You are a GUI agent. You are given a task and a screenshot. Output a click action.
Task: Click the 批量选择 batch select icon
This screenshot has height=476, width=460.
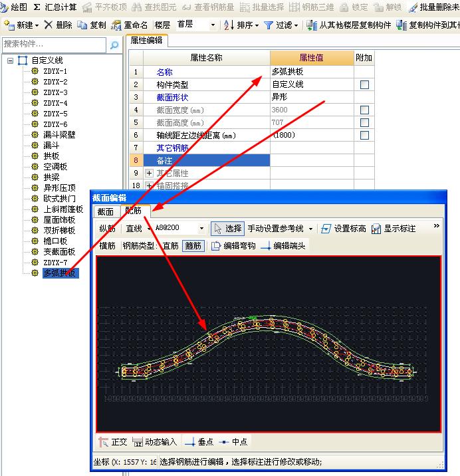245,7
